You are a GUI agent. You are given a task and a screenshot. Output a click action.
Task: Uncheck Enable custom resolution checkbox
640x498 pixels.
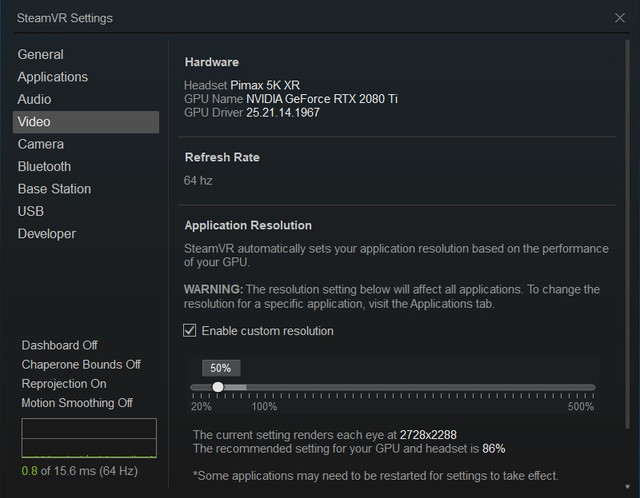(x=189, y=331)
